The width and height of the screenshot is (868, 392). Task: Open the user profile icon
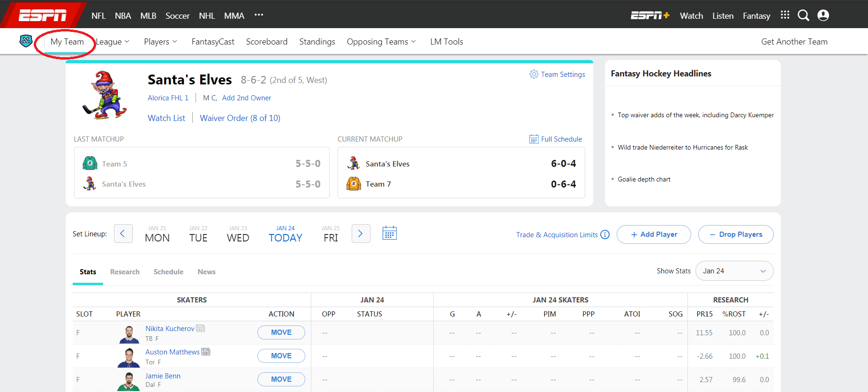pyautogui.click(x=823, y=15)
